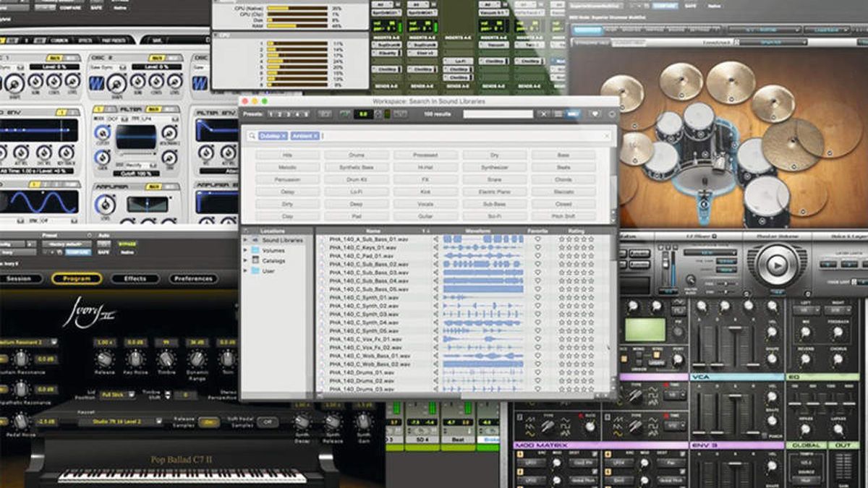The width and height of the screenshot is (868, 488).
Task: Preview PHA_140_C_Keys_01.wav with speaker icon
Action: coord(435,247)
